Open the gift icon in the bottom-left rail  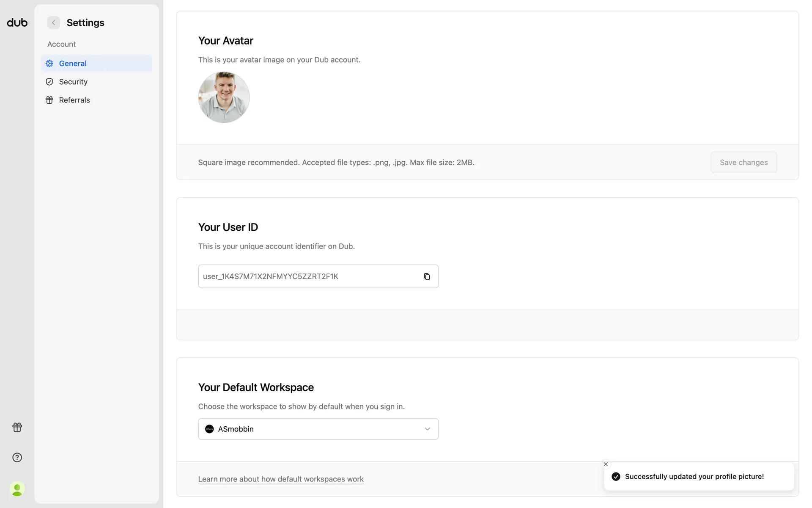coord(17,427)
